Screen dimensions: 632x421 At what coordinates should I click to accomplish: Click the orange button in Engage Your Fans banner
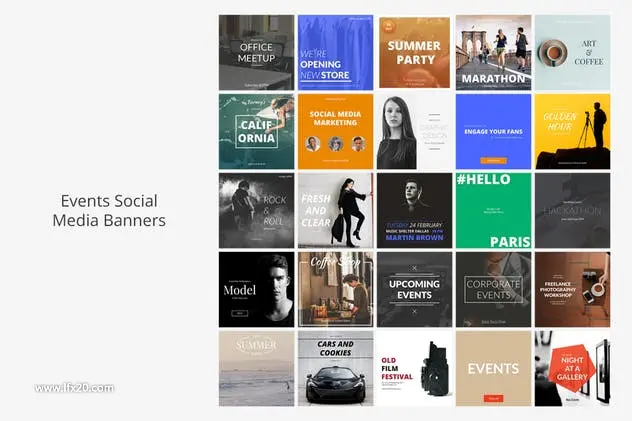[493, 160]
